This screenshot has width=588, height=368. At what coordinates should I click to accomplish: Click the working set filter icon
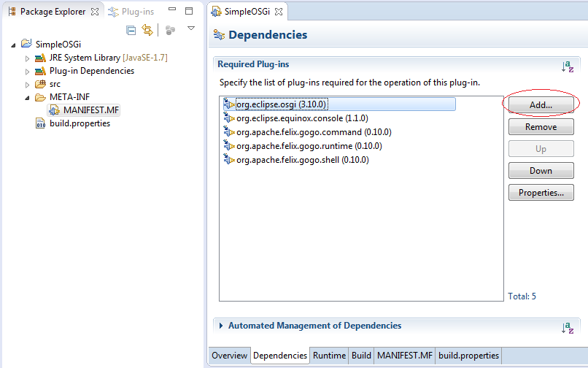(x=170, y=30)
